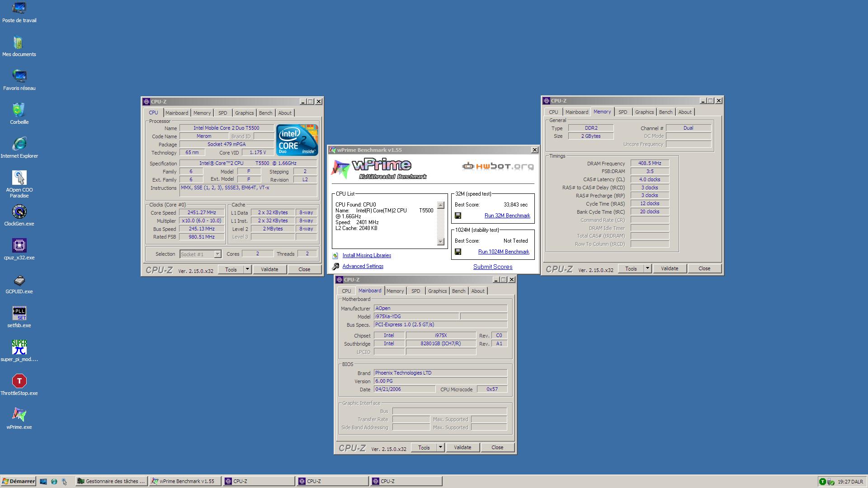Open Memory tab in Mainboard window

point(395,291)
